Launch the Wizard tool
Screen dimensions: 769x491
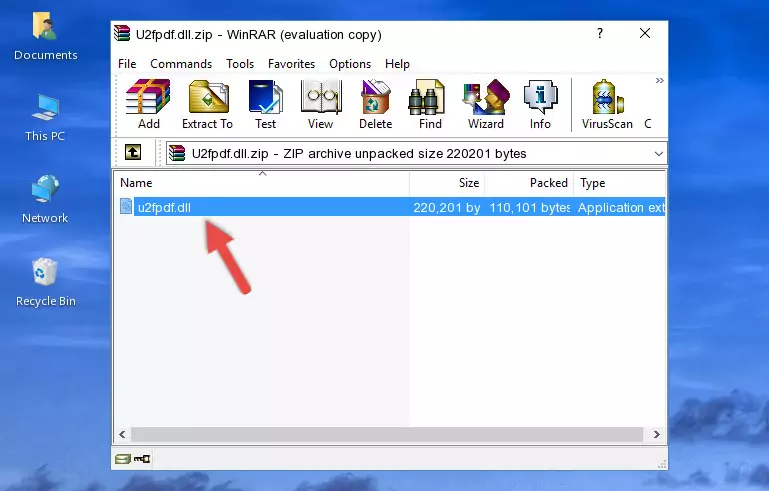point(486,104)
